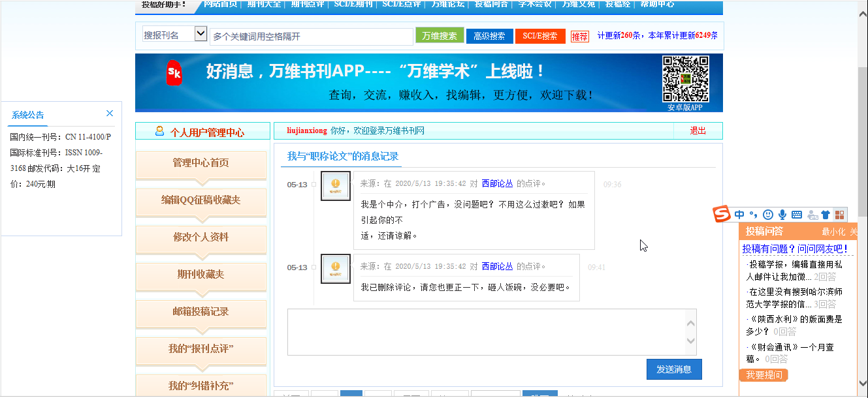
Task: Click the first message avatar thumbnail
Action: pyautogui.click(x=336, y=186)
